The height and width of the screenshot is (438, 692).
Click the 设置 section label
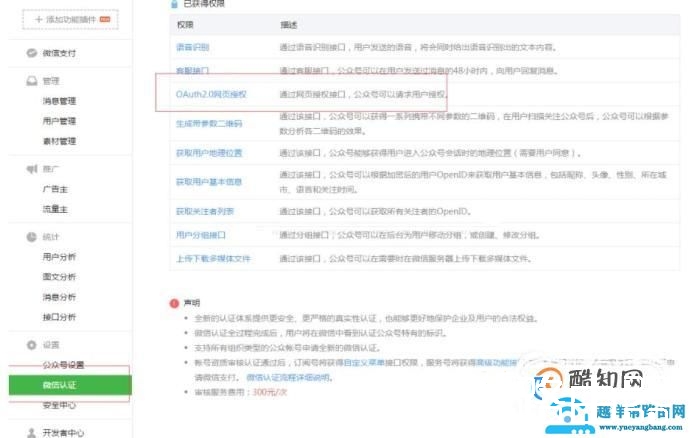(51, 345)
